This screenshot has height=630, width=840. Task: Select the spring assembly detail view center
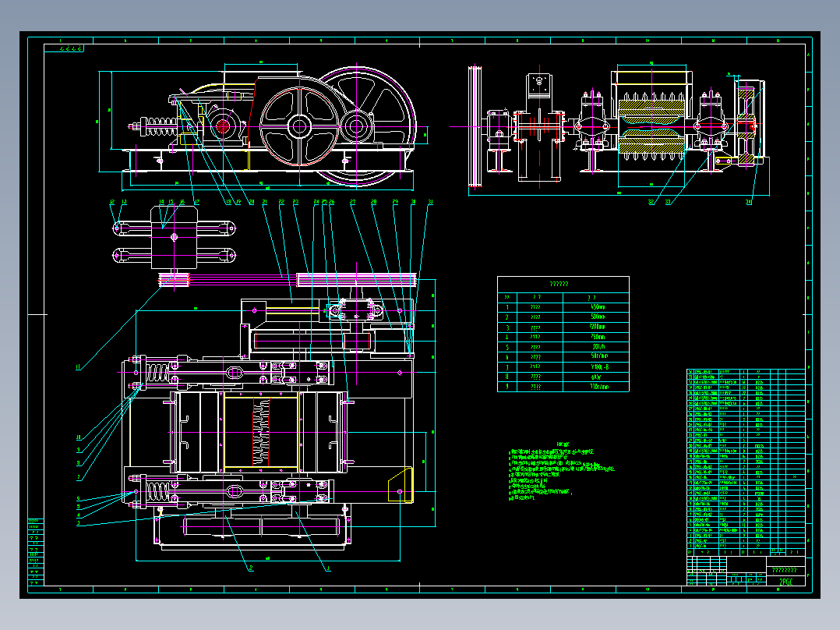[174, 236]
